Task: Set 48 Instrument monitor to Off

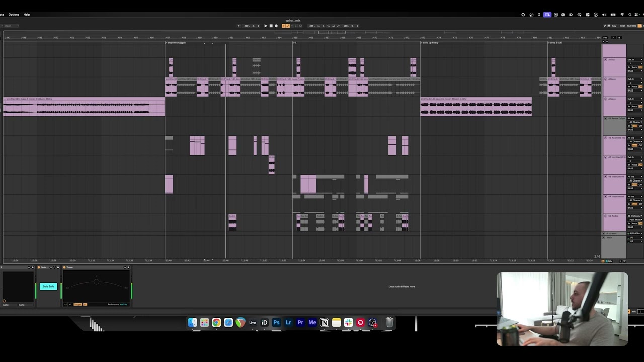Action: [640, 185]
